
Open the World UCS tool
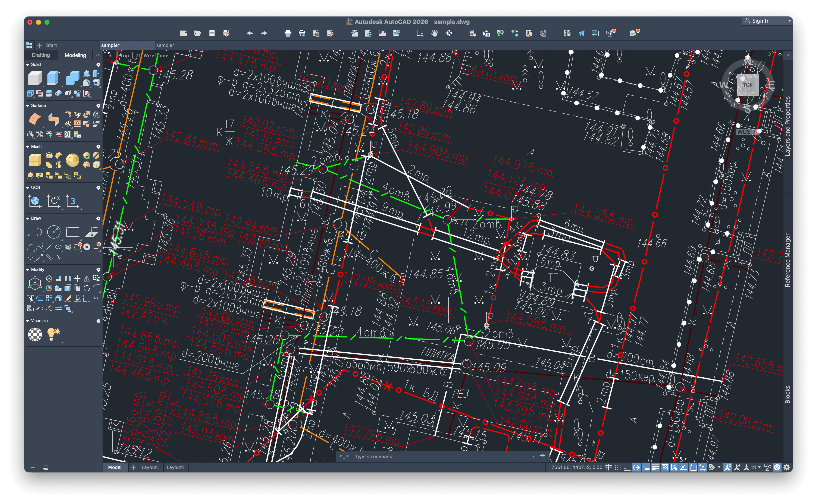pyautogui.click(x=35, y=201)
